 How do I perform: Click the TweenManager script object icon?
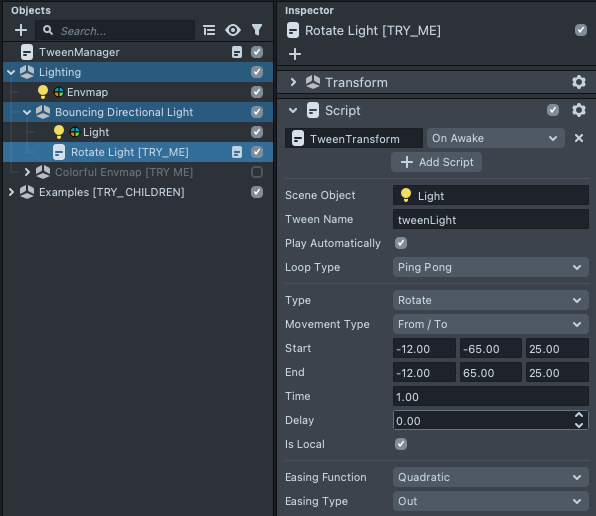click(x=27, y=52)
